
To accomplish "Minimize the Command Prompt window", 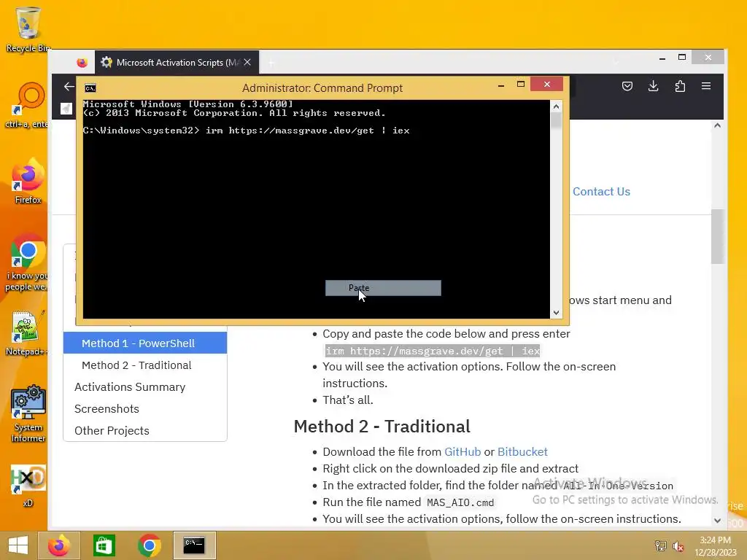I will tap(500, 85).
